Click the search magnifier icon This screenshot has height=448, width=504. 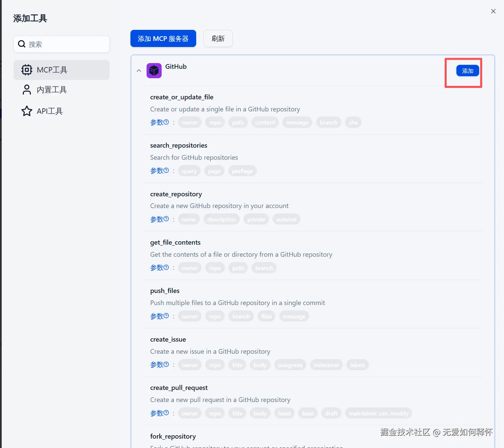click(x=22, y=44)
